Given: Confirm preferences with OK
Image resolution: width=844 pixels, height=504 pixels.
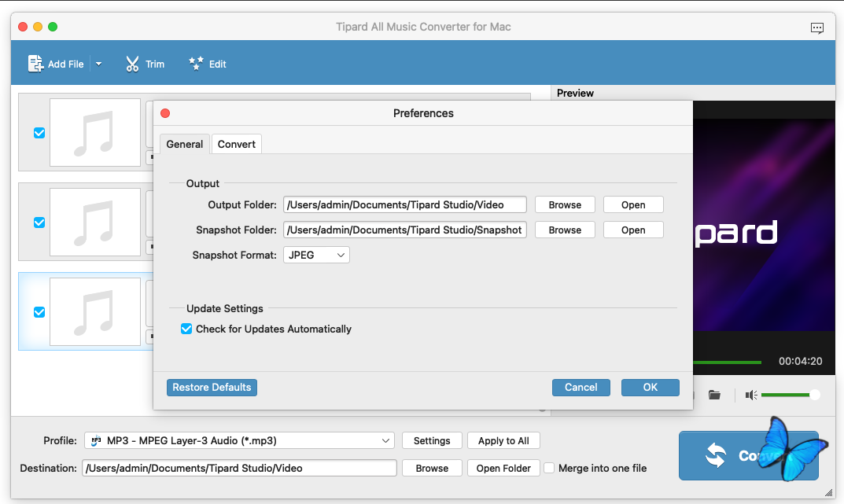Looking at the screenshot, I should tap(651, 388).
